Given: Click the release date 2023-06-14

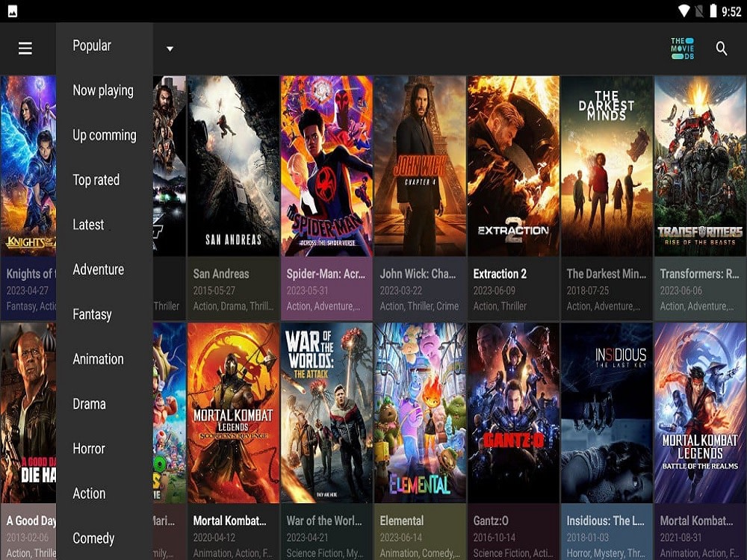Looking at the screenshot, I should point(400,537).
